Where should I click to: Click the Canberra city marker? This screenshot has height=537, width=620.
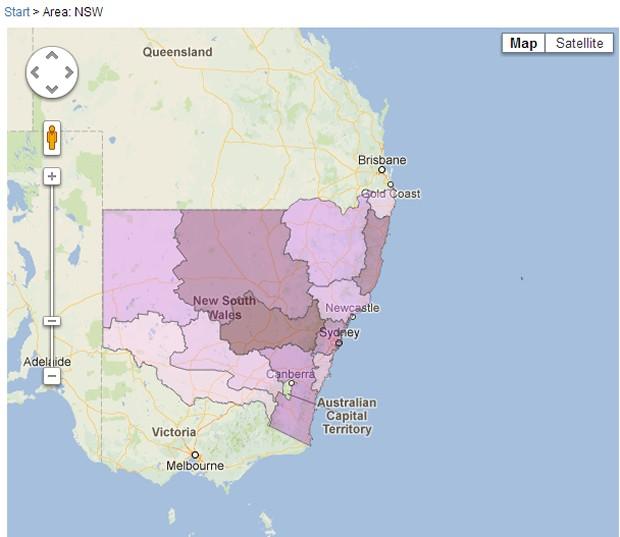pos(291,383)
